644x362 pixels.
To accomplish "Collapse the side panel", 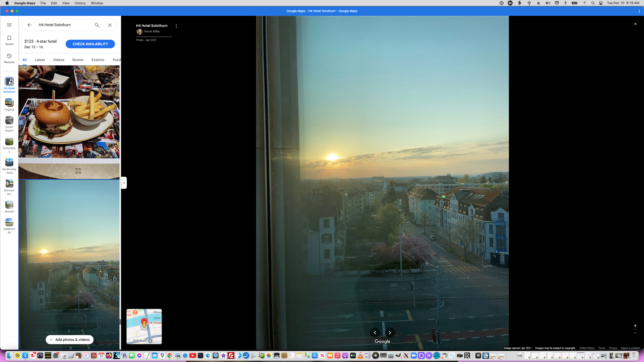I will [124, 183].
